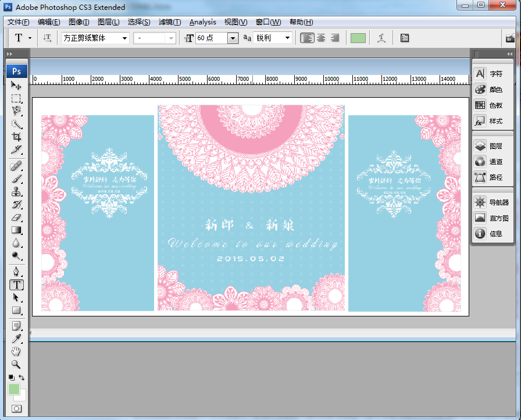Set right text alignment
The width and height of the screenshot is (521, 420).
335,38
